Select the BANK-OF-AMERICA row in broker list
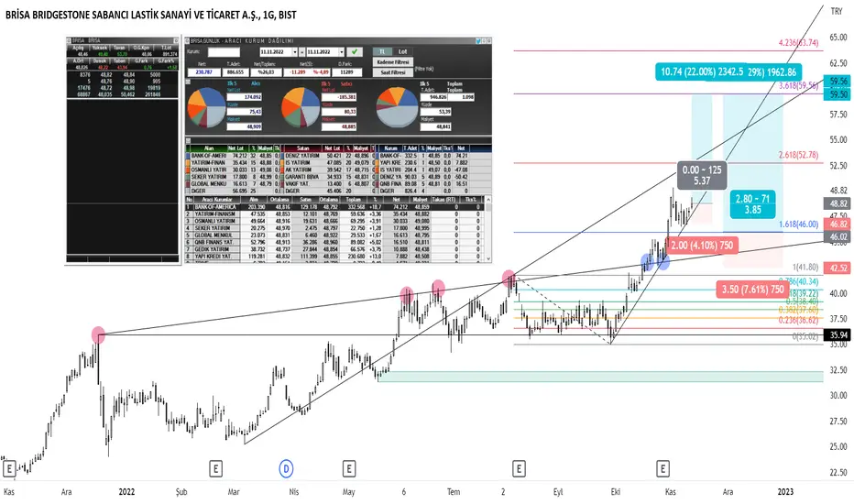This screenshot has height=504, width=854. coord(334,207)
